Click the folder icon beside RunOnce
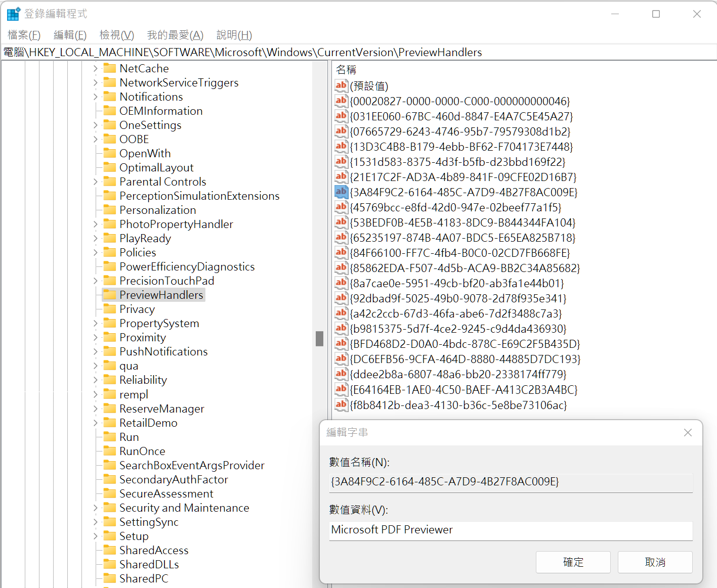This screenshot has width=717, height=588. pyautogui.click(x=110, y=451)
